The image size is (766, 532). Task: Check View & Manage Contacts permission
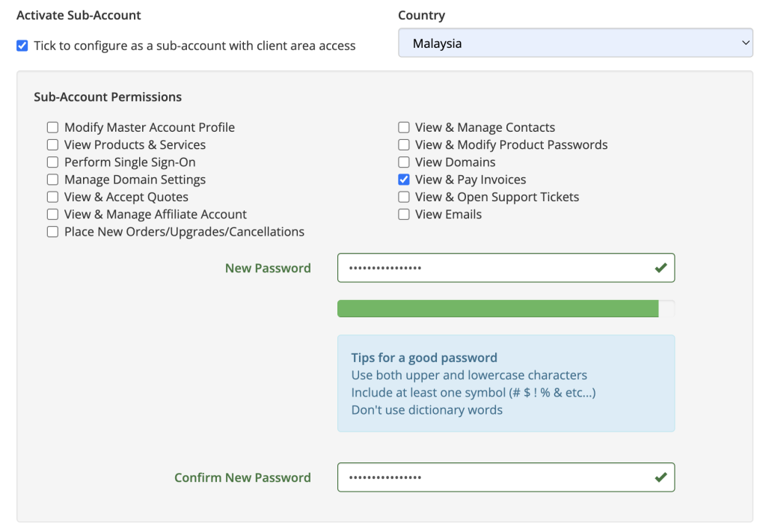click(403, 127)
